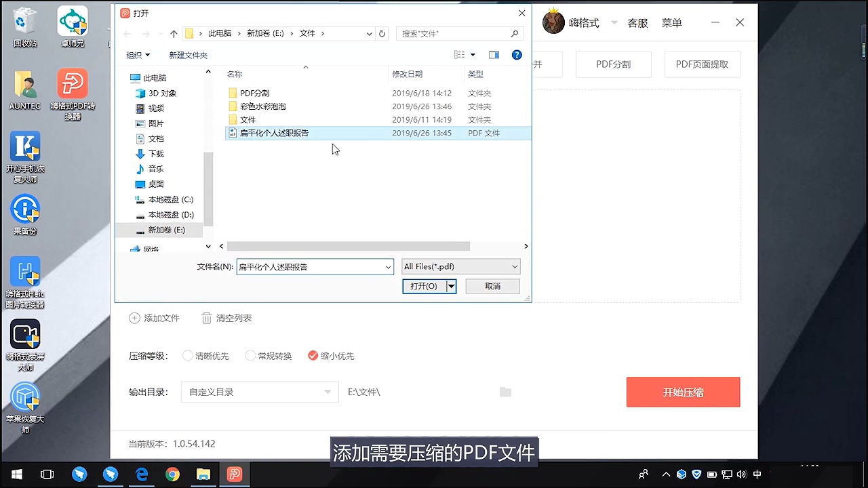868x488 pixels.
Task: Switch to the PDF分割 tab
Action: point(613,64)
